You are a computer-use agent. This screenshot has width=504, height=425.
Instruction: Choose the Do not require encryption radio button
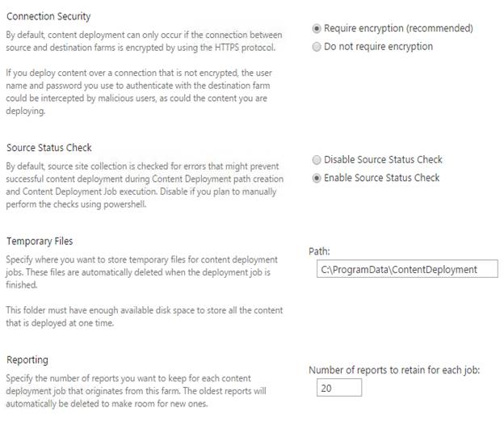[317, 47]
